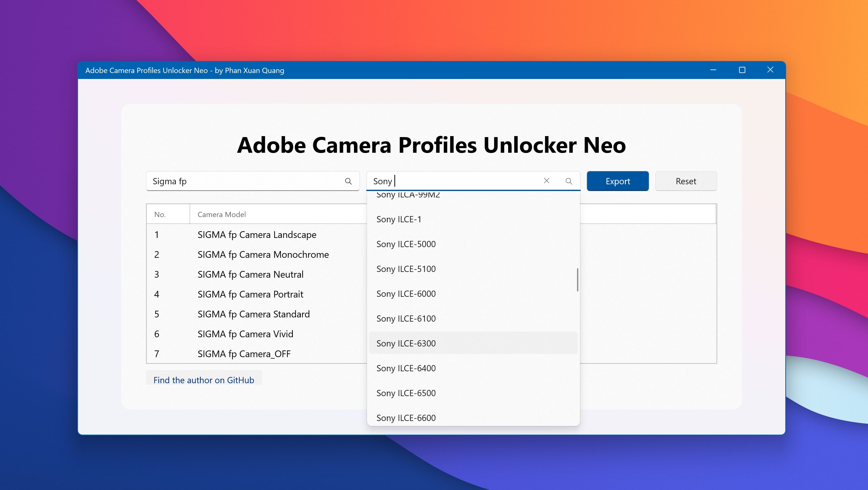Image resolution: width=868 pixels, height=490 pixels.
Task: Click the Camera Model column header
Action: [x=221, y=214]
